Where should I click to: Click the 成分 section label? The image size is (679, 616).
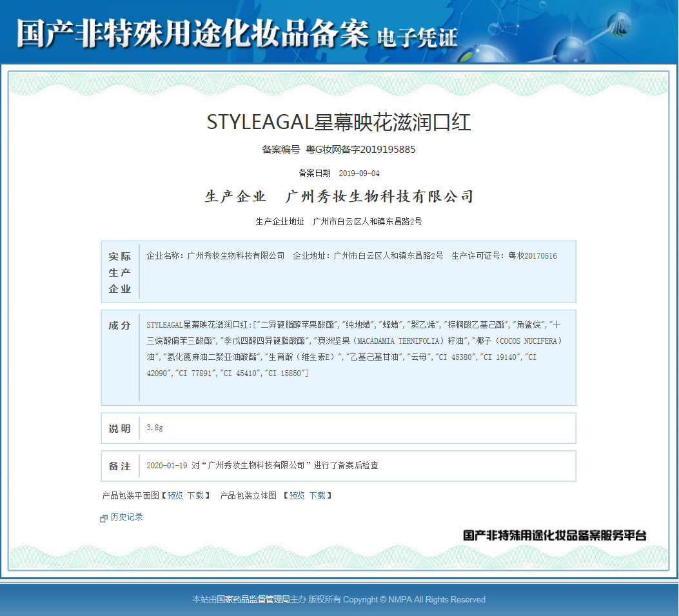click(119, 325)
